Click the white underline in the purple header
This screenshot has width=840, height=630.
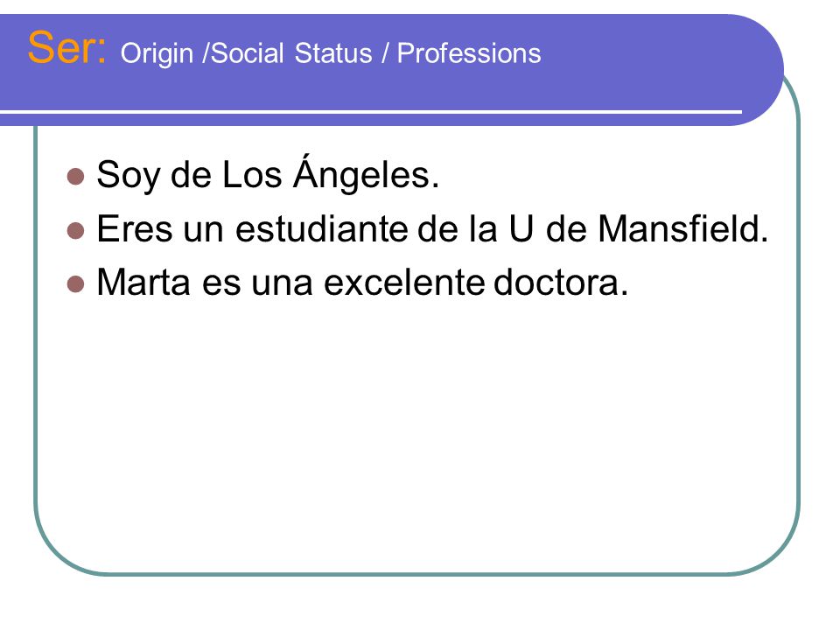[371, 111]
